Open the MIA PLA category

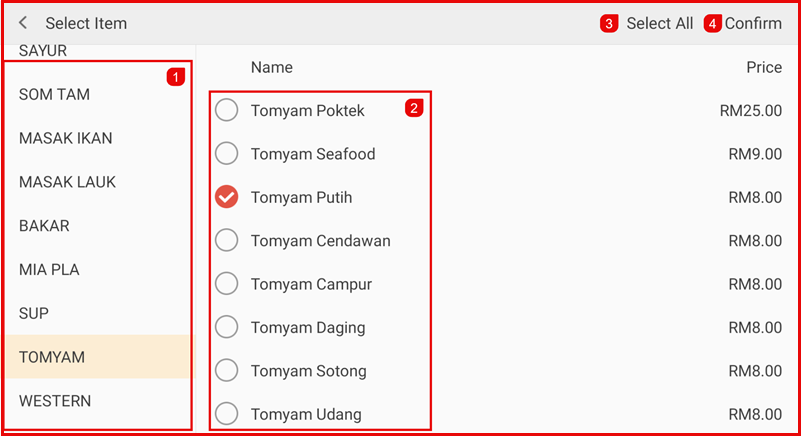[50, 270]
